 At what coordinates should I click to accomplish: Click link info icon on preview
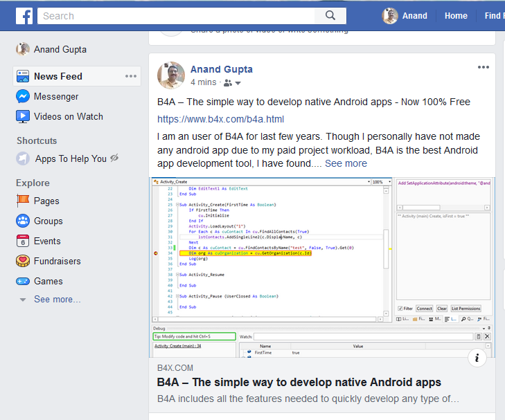click(x=477, y=358)
